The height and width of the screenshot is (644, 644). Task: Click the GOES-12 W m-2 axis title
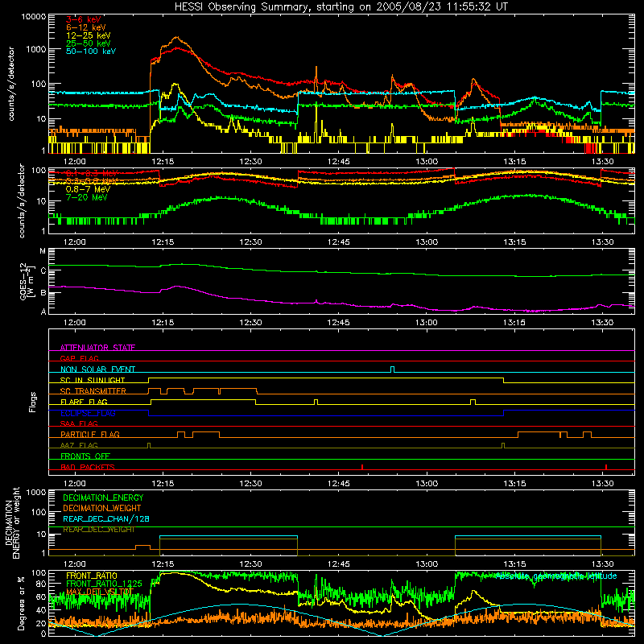click(x=27, y=281)
